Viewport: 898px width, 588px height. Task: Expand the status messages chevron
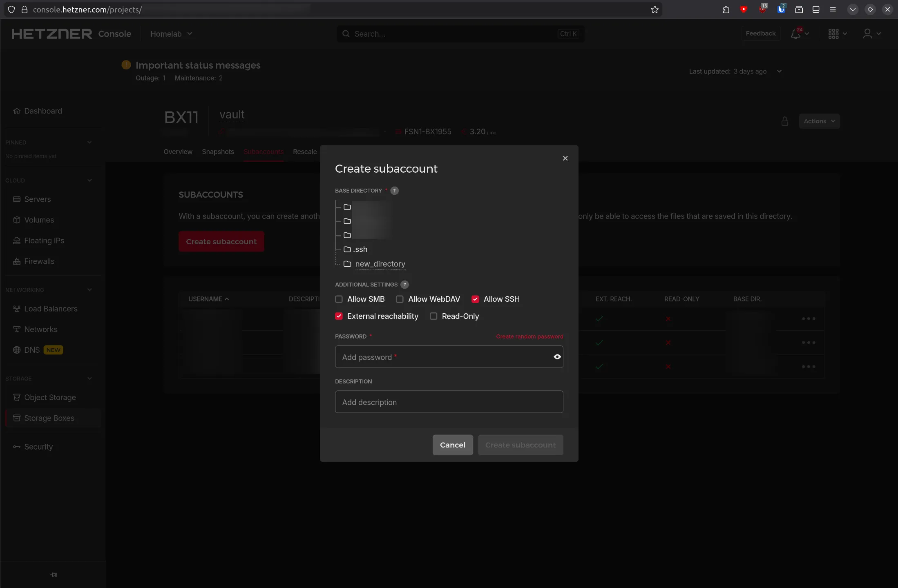pyautogui.click(x=779, y=71)
